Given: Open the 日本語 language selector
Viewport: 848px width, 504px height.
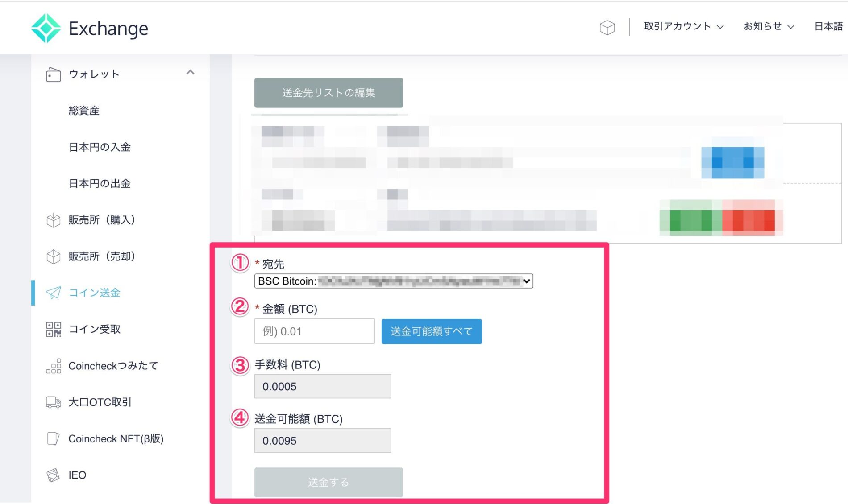Looking at the screenshot, I should coord(829,26).
